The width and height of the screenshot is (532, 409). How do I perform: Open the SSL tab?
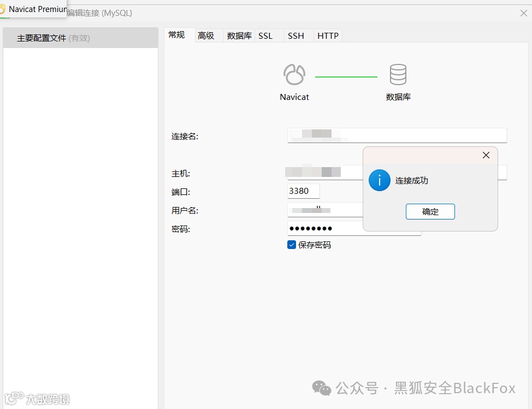[x=269, y=35]
